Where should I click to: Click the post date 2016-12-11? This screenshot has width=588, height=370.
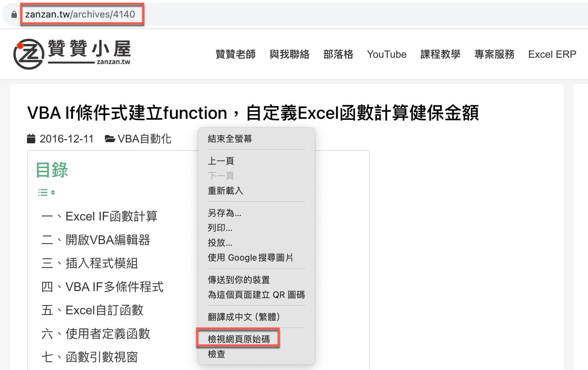[66, 139]
